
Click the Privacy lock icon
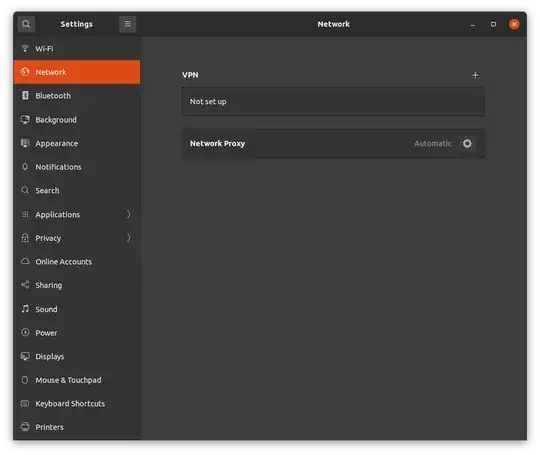[x=25, y=238]
